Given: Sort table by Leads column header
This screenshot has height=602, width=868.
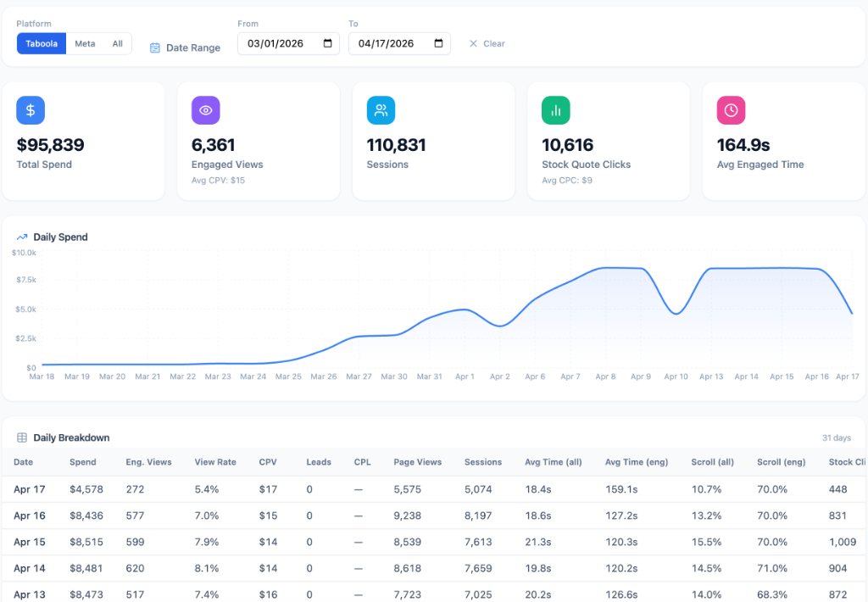Looking at the screenshot, I should point(319,462).
